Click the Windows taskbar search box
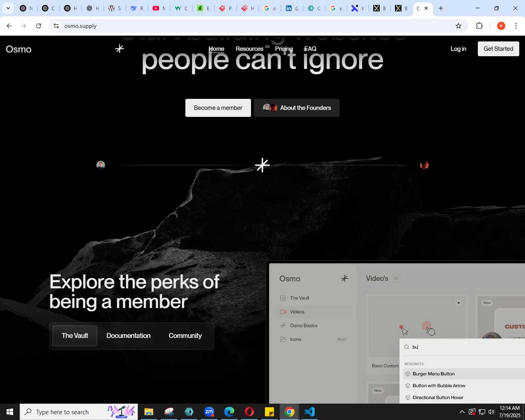This screenshot has height=420, width=525. click(x=79, y=412)
